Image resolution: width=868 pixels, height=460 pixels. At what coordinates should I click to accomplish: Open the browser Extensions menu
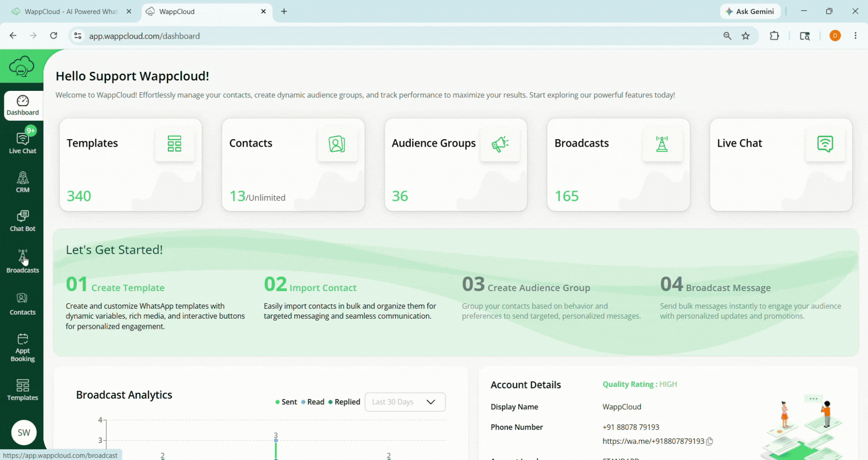tap(774, 36)
